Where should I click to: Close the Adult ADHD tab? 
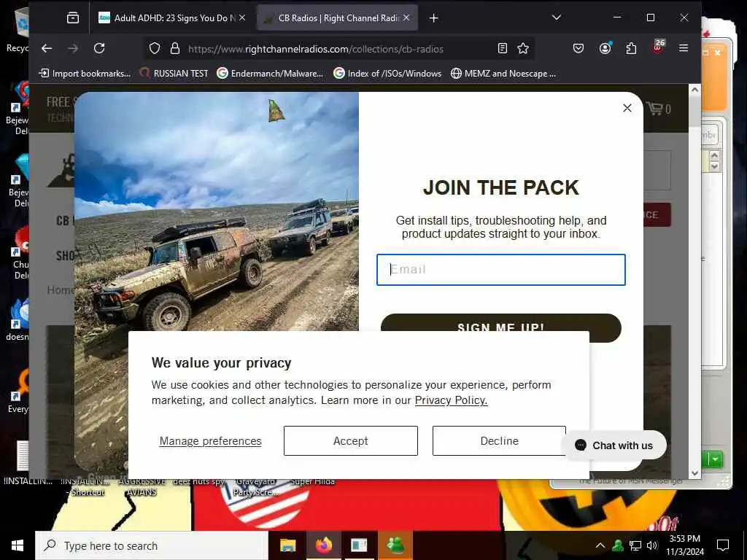click(242, 17)
